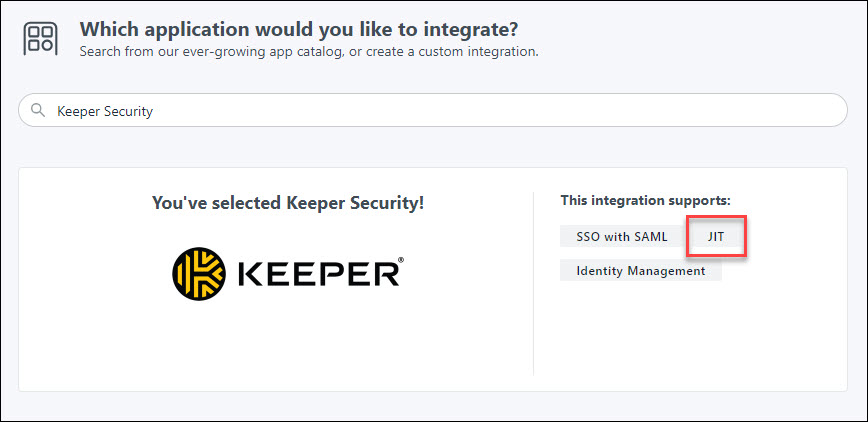Click the gray background below the card
This screenshot has height=422, width=868.
[434, 407]
